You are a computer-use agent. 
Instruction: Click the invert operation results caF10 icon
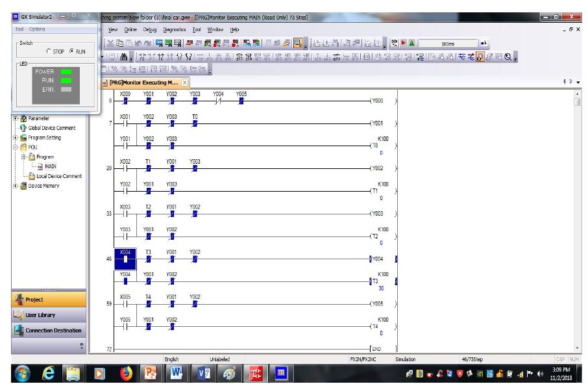click(336, 57)
